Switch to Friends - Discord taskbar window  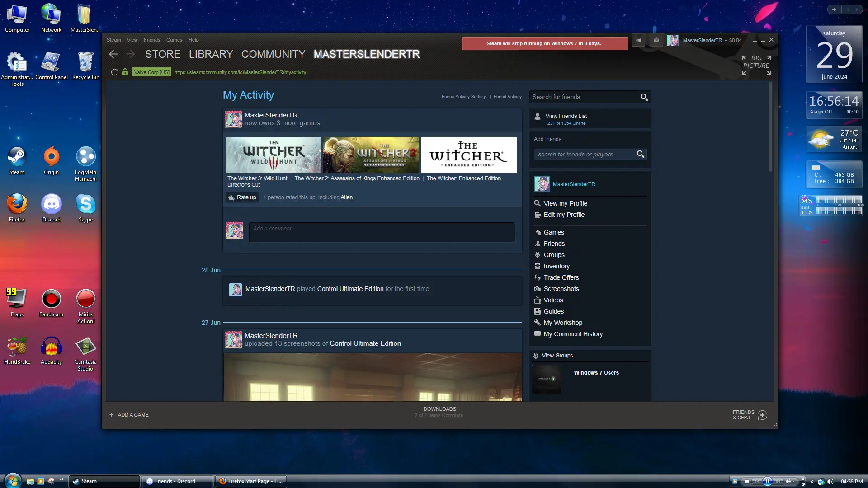[x=177, y=481]
